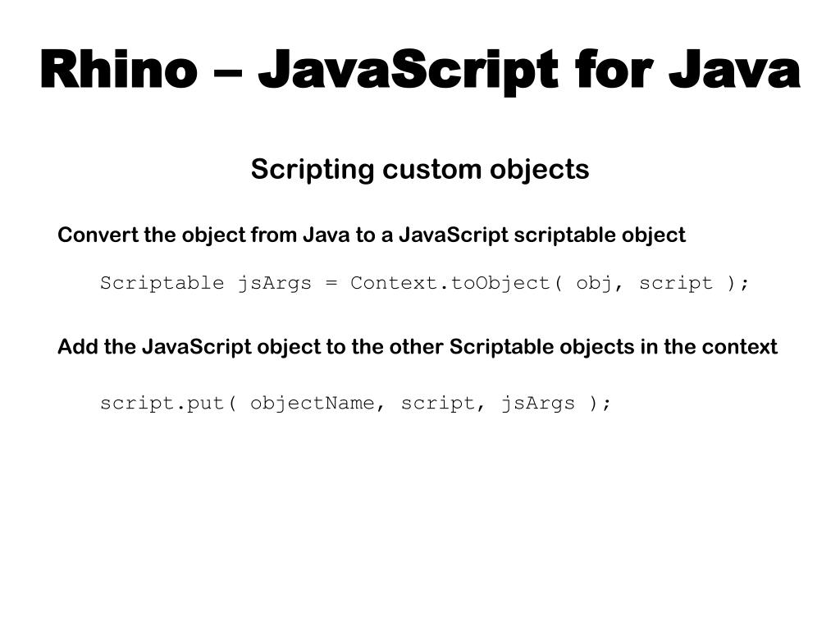840x630 pixels.
Task: Click the word 'Rhino' in the title
Action: point(119,69)
